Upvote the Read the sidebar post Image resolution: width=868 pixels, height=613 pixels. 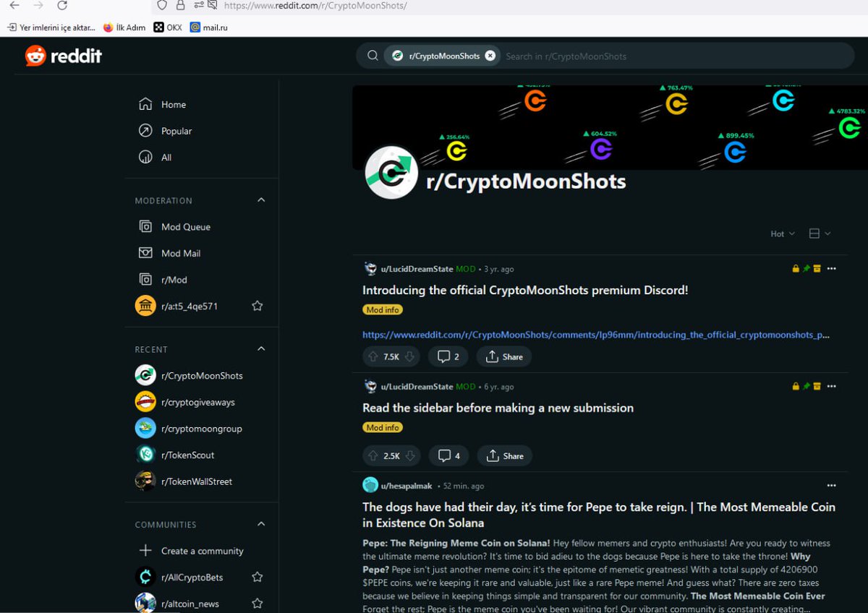point(373,455)
